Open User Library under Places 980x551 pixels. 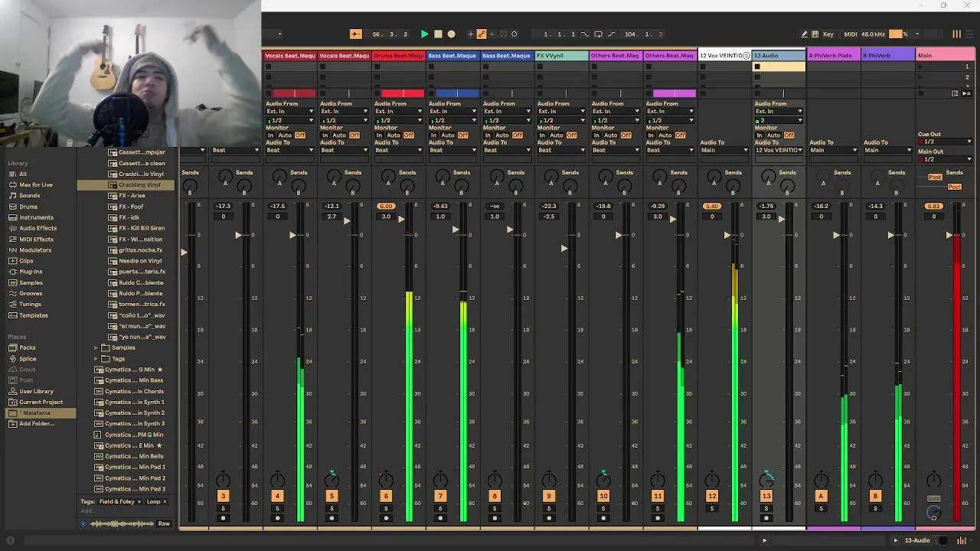coord(36,391)
